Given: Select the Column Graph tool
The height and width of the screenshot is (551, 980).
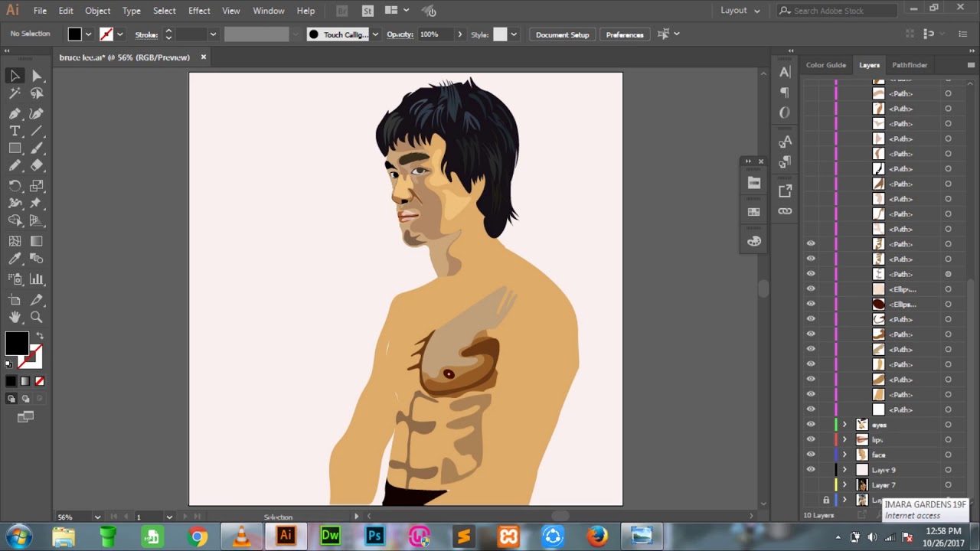Looking at the screenshot, I should pyautogui.click(x=37, y=279).
